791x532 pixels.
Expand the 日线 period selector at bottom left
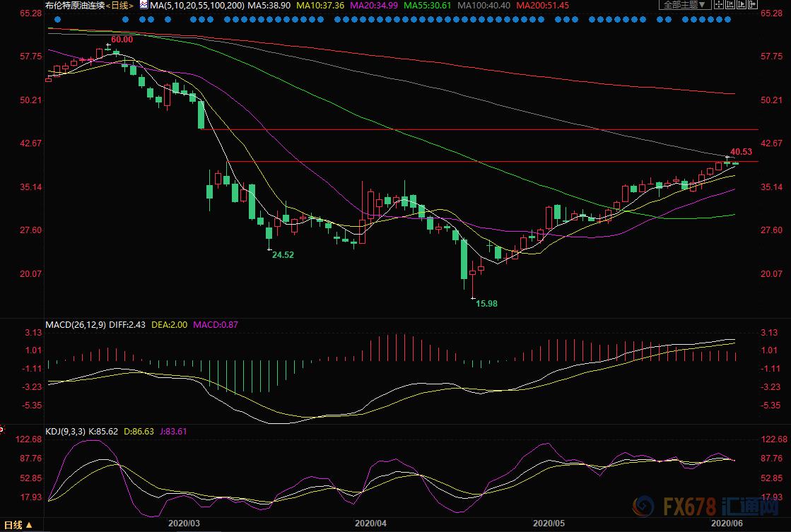pos(16,525)
